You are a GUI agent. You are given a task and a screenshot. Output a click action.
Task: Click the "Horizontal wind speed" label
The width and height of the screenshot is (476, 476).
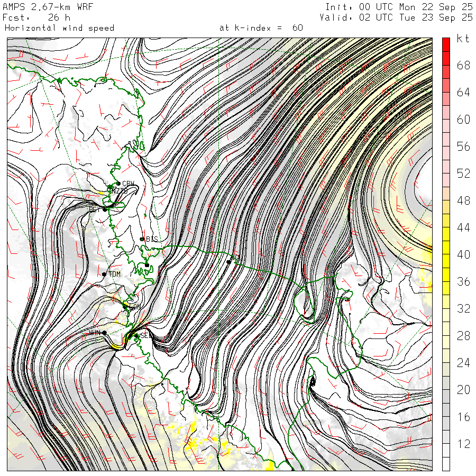point(59,28)
